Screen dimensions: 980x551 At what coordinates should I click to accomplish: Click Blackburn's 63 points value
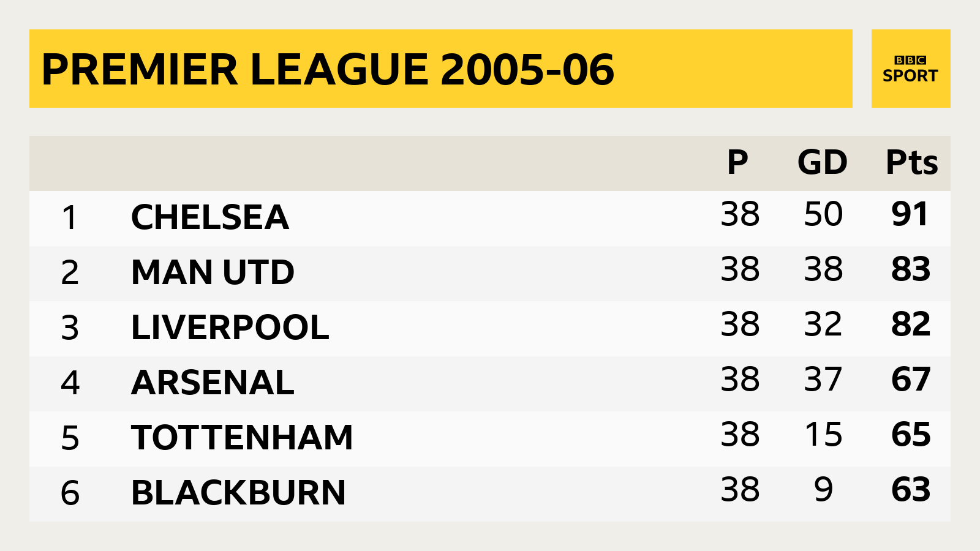pyautogui.click(x=911, y=490)
